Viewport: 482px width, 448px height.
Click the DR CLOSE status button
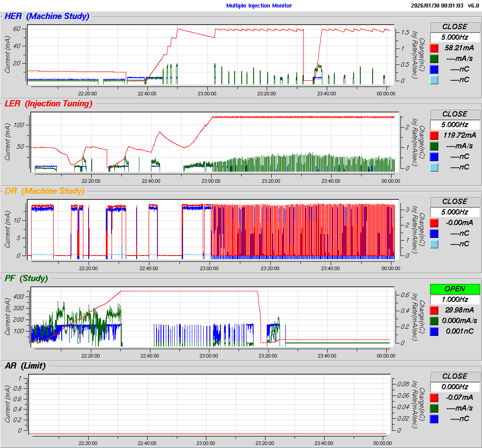455,201
